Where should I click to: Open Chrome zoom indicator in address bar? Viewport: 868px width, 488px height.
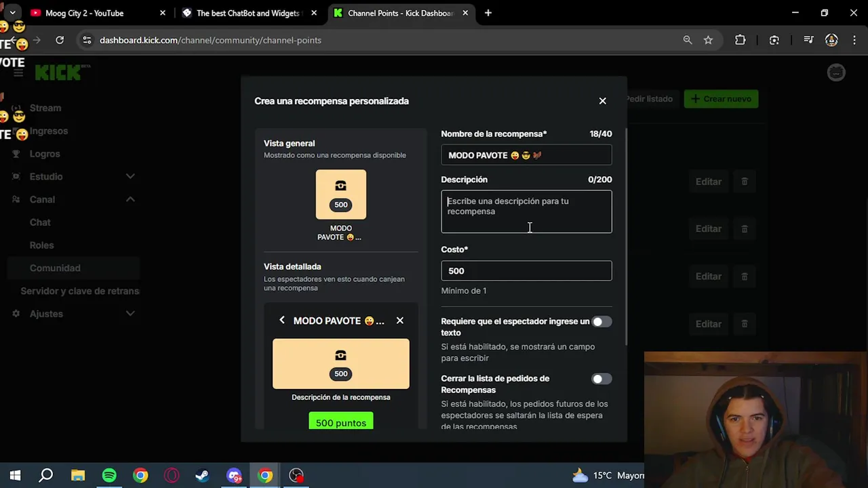(x=688, y=40)
